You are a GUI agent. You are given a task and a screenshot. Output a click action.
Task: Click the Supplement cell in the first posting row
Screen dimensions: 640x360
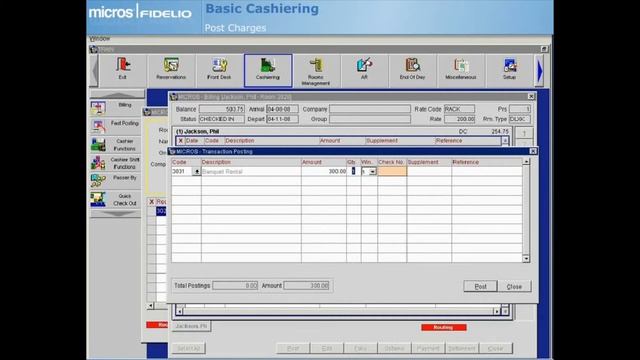click(429, 171)
